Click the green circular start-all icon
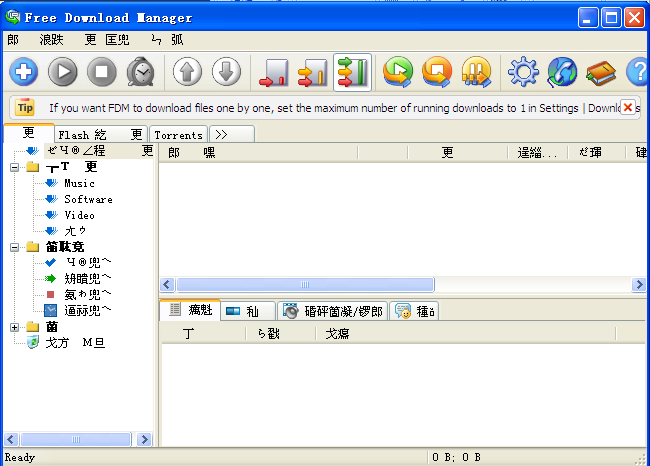 [x=398, y=72]
